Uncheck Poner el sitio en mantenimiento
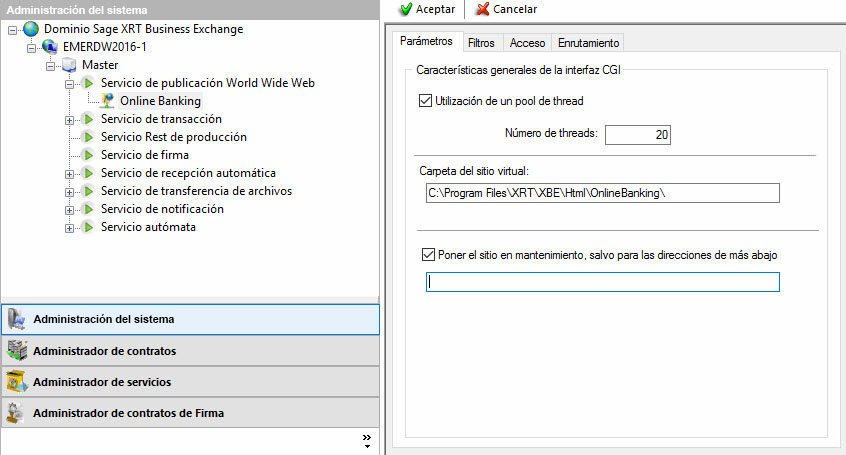This screenshot has height=455, width=846. pyautogui.click(x=429, y=255)
